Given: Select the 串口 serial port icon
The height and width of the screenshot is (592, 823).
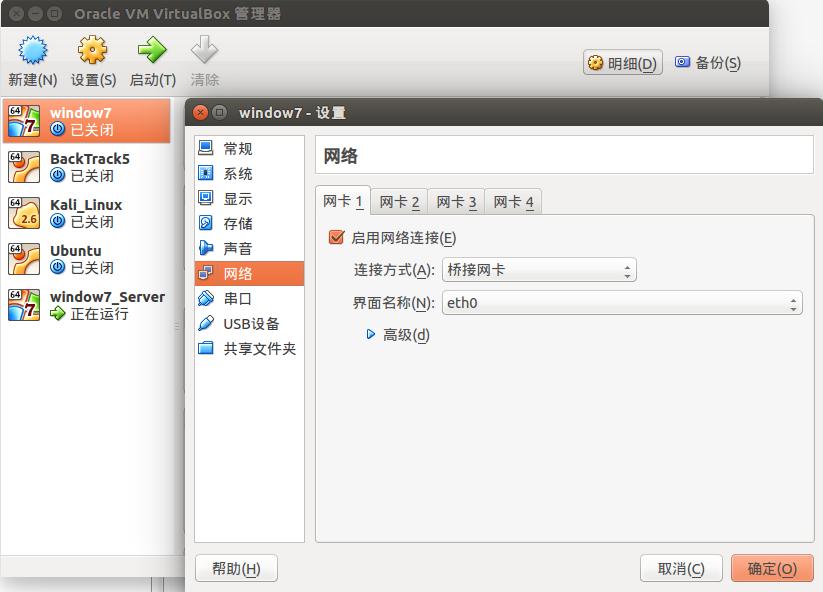Looking at the screenshot, I should click(206, 299).
